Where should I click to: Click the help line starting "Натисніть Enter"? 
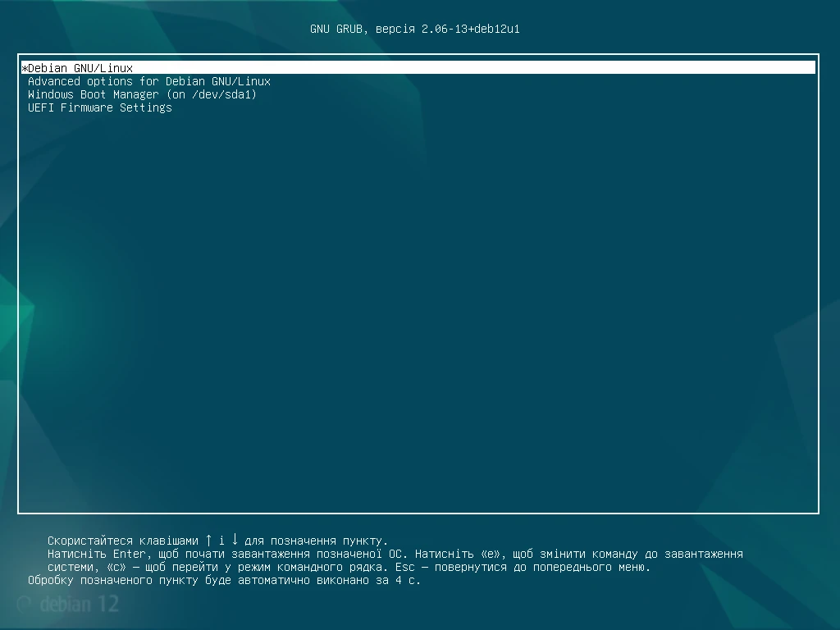395,554
